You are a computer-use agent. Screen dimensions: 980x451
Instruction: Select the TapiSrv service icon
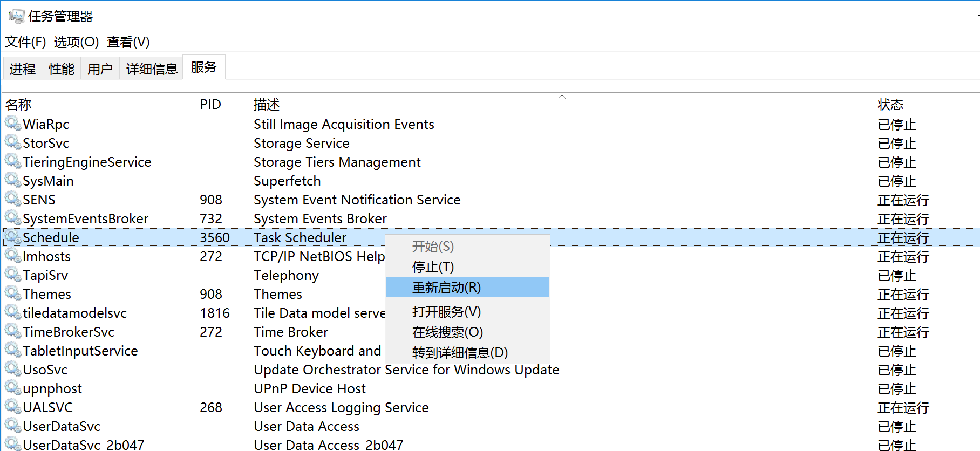[13, 275]
